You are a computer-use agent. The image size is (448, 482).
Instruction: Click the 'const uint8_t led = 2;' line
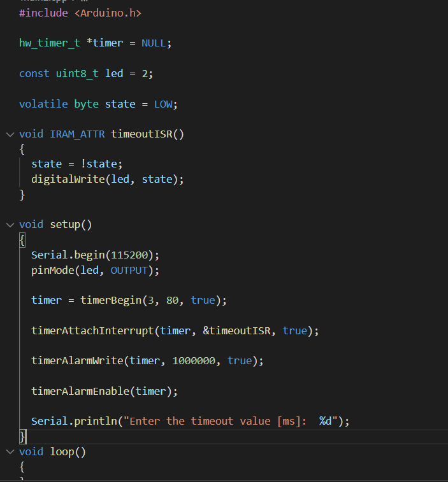(86, 73)
